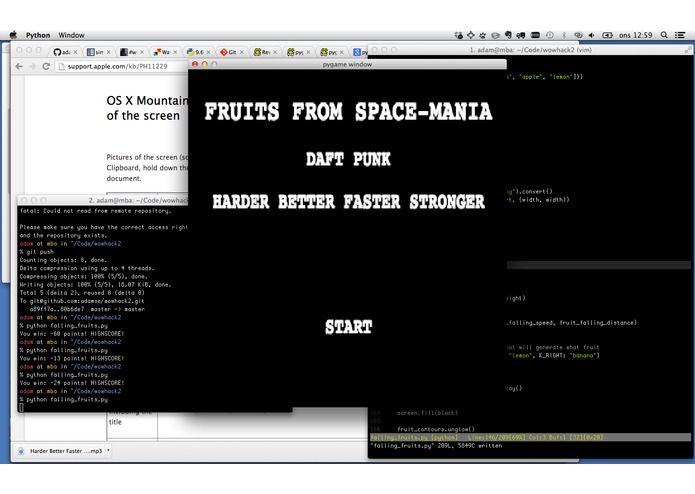Close the 'sim' tab in Chrome
695x494 pixels.
point(109,52)
